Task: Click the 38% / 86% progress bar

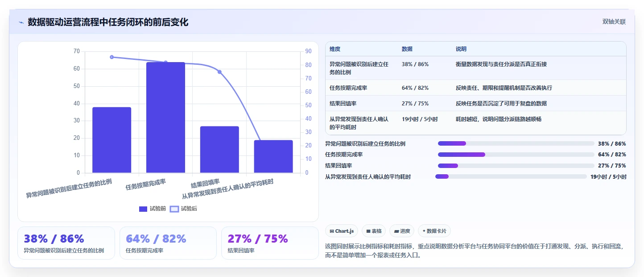Action: [516, 143]
